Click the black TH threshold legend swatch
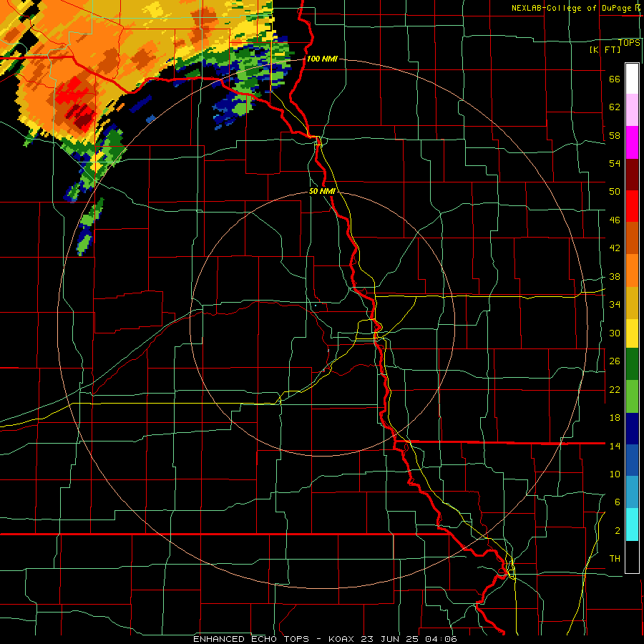 coord(632,557)
